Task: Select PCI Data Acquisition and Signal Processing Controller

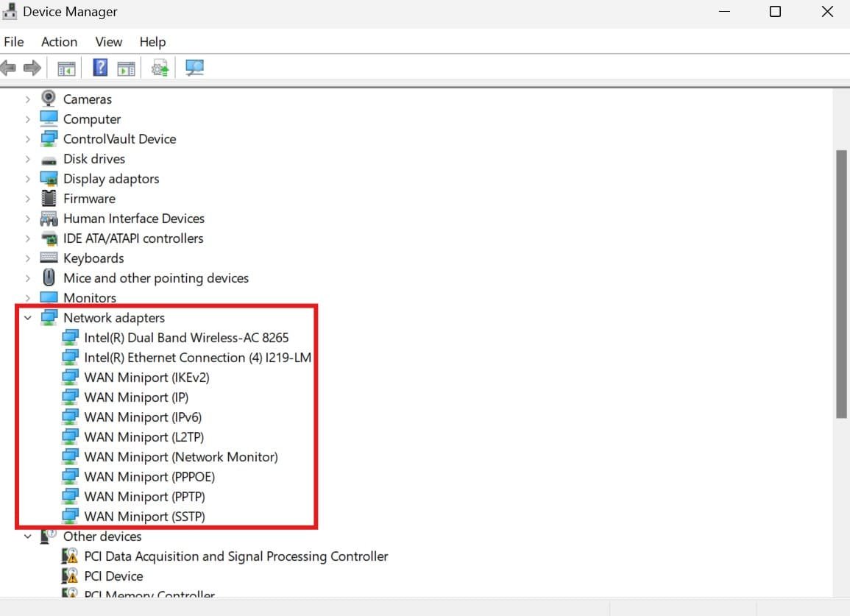Action: coord(235,556)
